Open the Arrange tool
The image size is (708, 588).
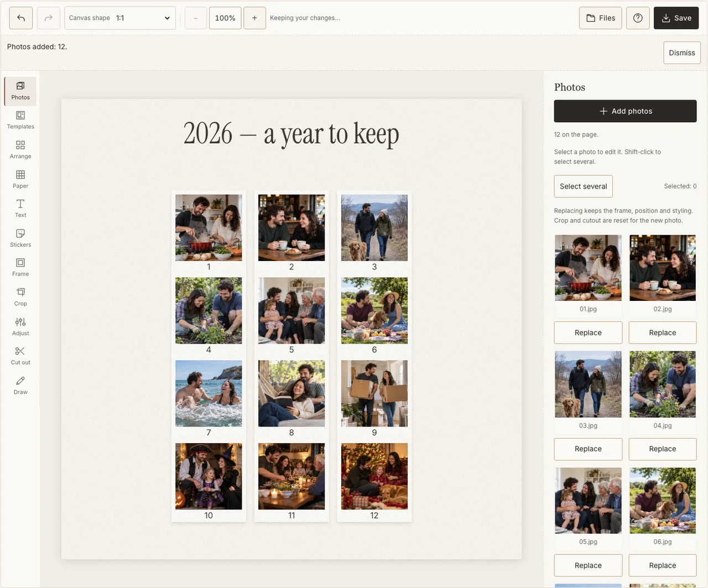20,150
